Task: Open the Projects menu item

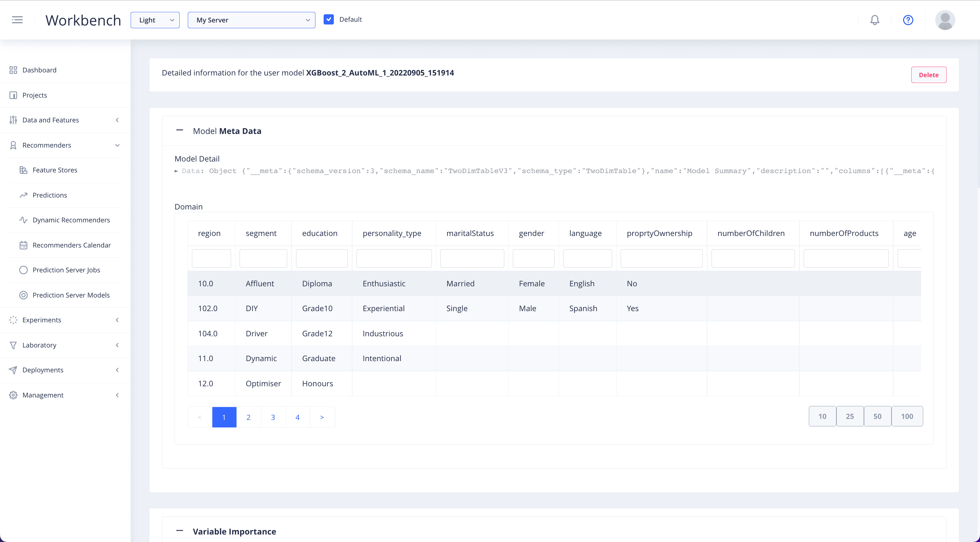Action: (35, 95)
